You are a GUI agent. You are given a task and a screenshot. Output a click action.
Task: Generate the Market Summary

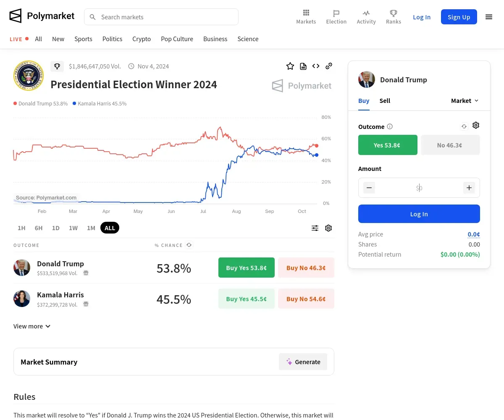click(x=303, y=362)
